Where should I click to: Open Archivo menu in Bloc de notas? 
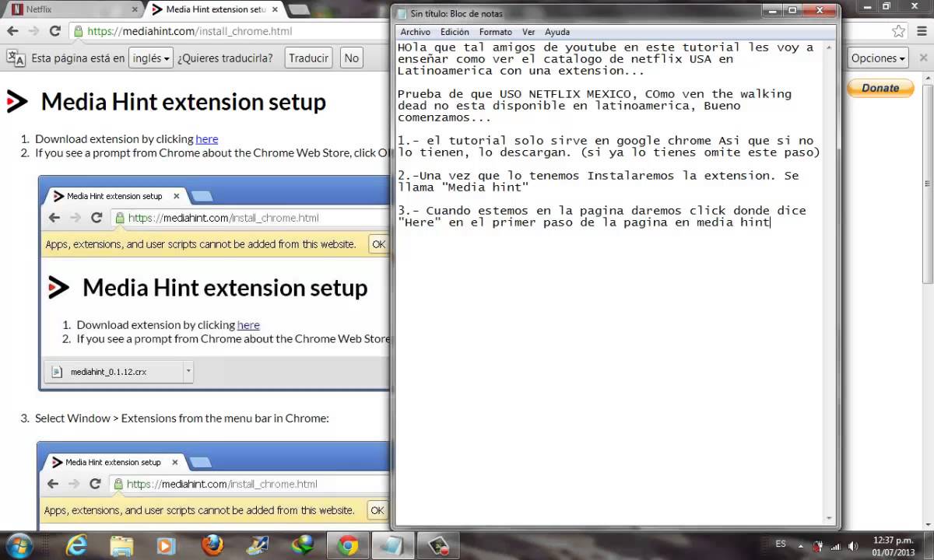[416, 32]
